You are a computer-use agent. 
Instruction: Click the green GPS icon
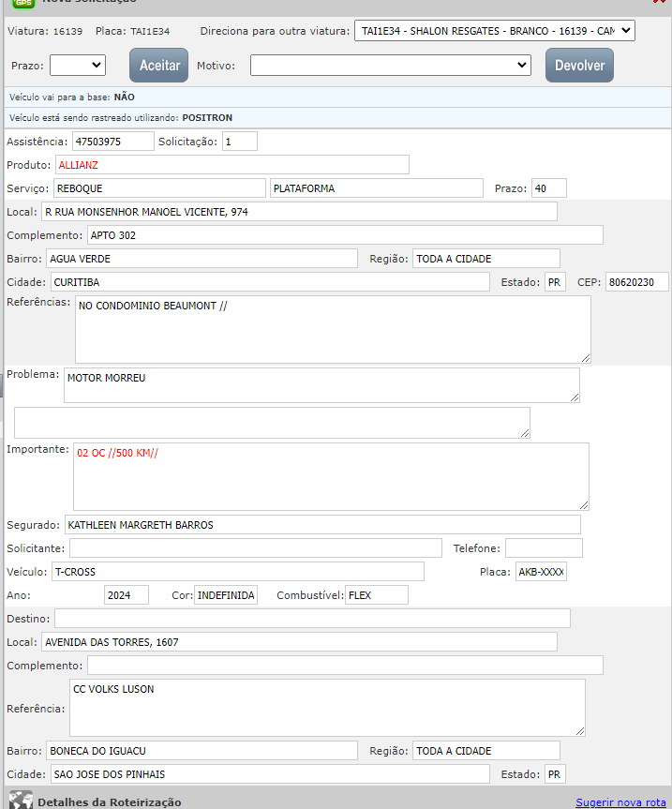(x=22, y=3)
